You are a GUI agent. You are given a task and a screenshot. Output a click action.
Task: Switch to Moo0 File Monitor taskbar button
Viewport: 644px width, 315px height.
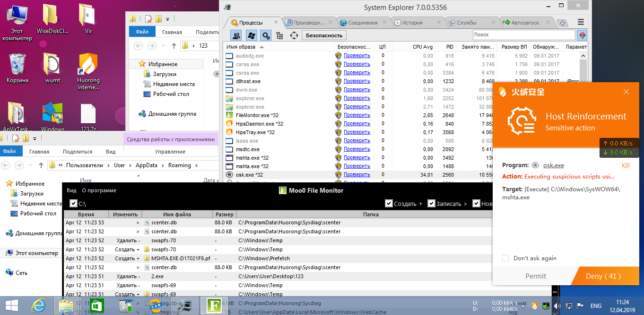214,306
